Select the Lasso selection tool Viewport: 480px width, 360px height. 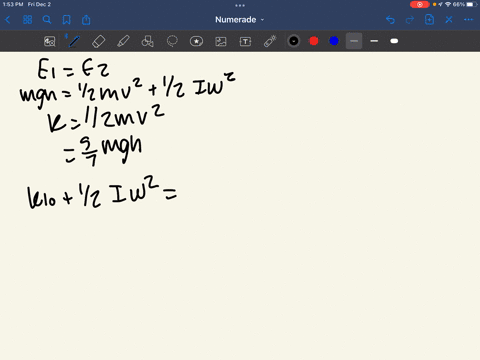[172, 41]
